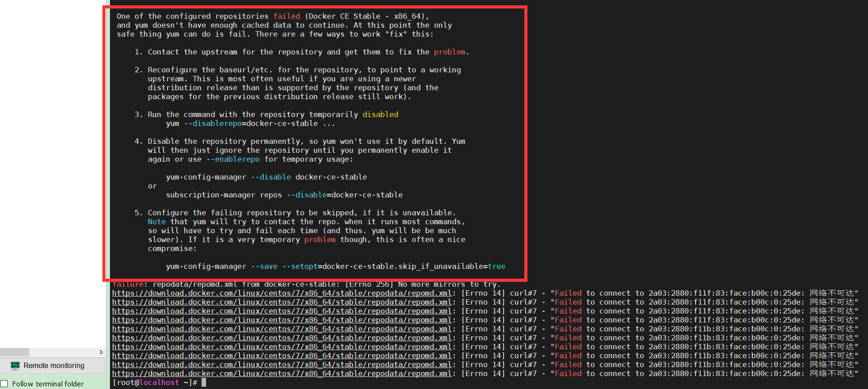Image resolution: width=868 pixels, height=389 pixels.
Task: Click the [root@localhost ~]# terminal prompt
Action: click(x=155, y=382)
